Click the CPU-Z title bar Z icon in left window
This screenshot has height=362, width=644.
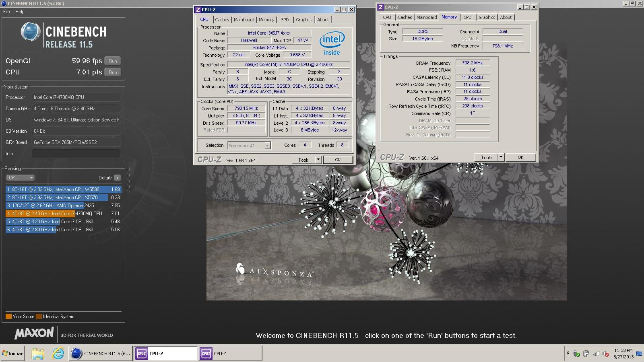pyautogui.click(x=198, y=10)
